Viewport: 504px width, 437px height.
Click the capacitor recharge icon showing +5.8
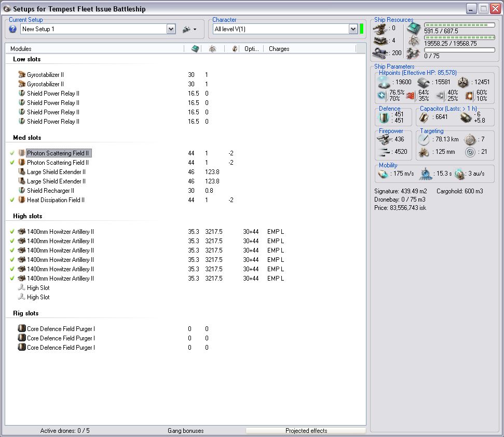point(466,117)
